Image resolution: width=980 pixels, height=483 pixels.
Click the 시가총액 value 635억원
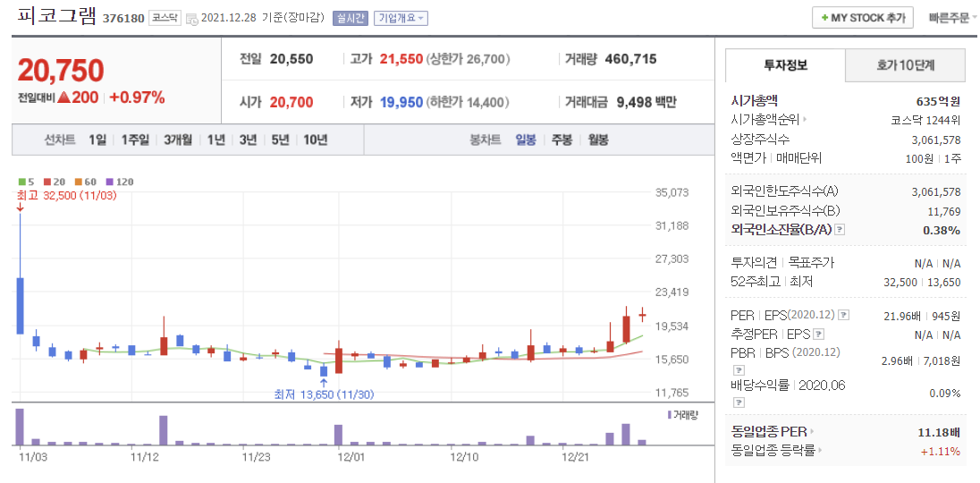[x=938, y=100]
